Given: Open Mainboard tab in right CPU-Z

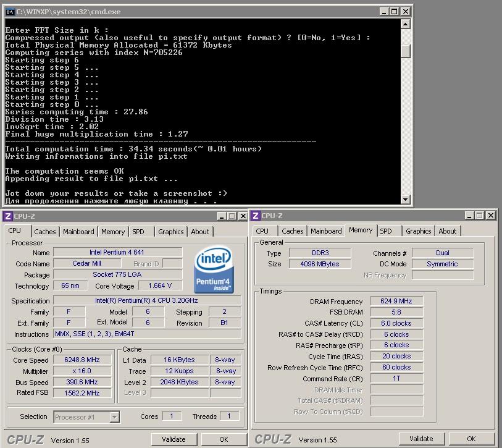Looking at the screenshot, I should (326, 231).
